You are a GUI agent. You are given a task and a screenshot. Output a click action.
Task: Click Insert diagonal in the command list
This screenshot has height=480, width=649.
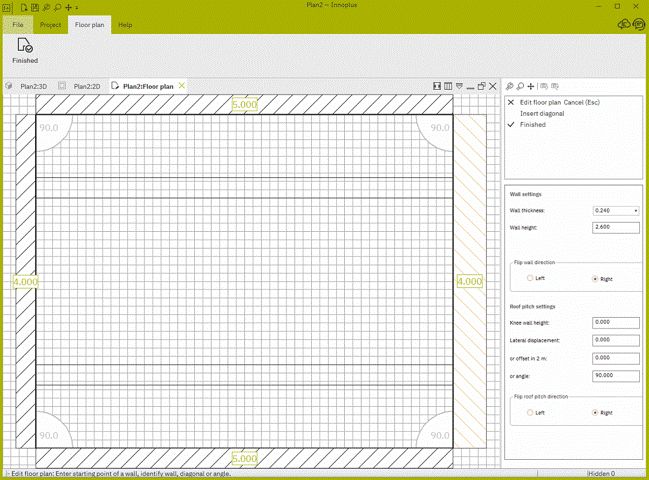(542, 113)
